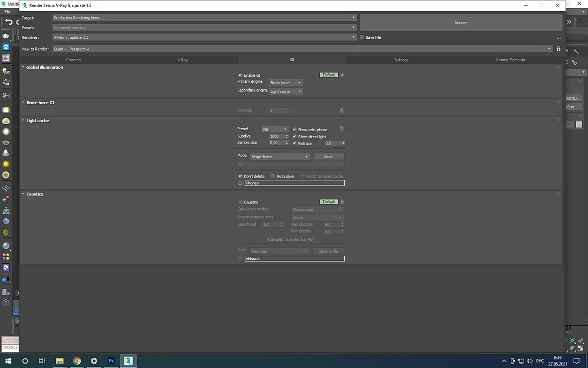Click the sun light icon in sidebar
This screenshot has height=368, width=588.
pos(6,164)
